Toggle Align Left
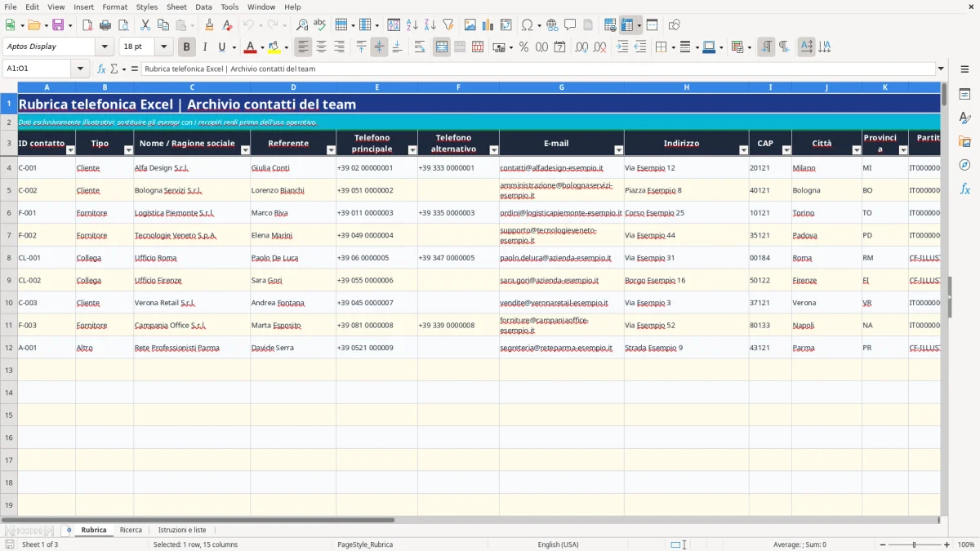Image resolution: width=980 pixels, height=551 pixels. pyautogui.click(x=304, y=47)
